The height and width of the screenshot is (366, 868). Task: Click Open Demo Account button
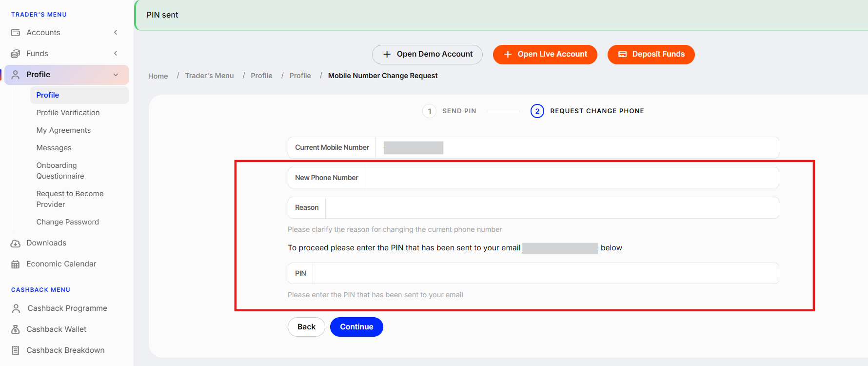pyautogui.click(x=427, y=54)
